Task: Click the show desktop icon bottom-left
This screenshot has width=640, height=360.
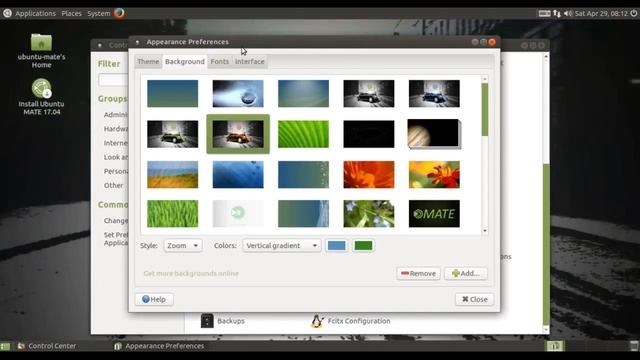Action: [5, 346]
